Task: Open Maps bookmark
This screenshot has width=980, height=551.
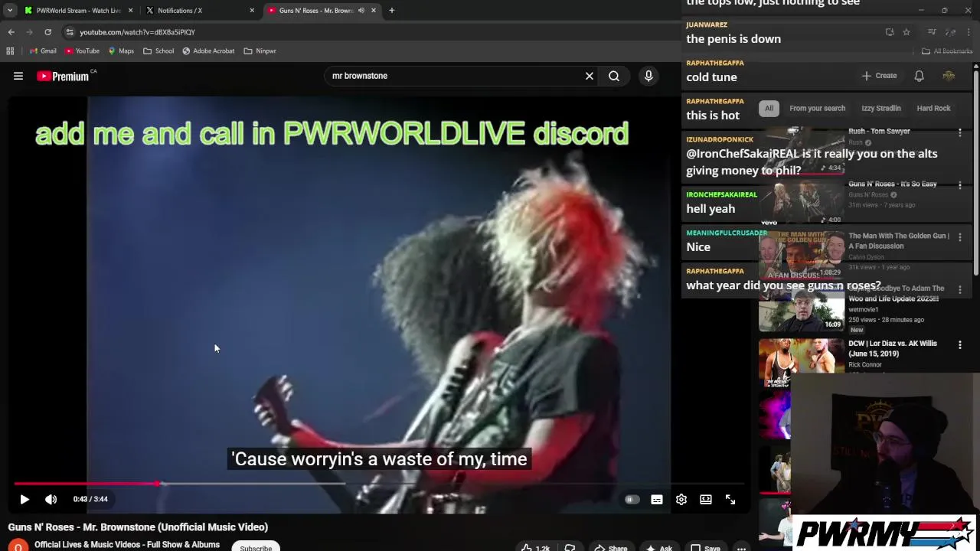Action: [x=121, y=51]
